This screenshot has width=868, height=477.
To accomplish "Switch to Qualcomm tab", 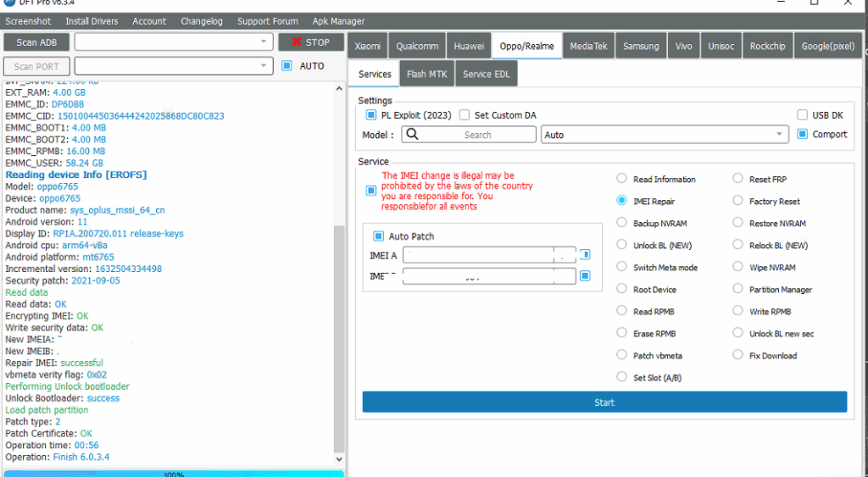I will [417, 46].
